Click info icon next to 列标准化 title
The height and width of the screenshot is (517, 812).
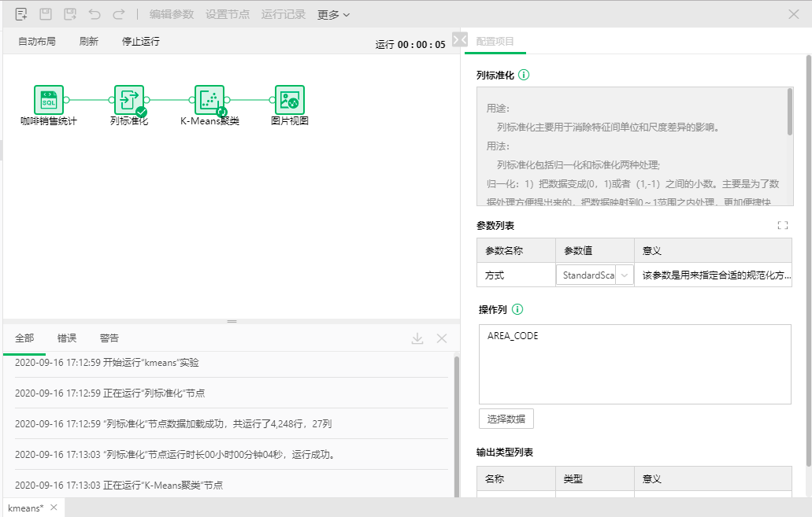coord(524,76)
